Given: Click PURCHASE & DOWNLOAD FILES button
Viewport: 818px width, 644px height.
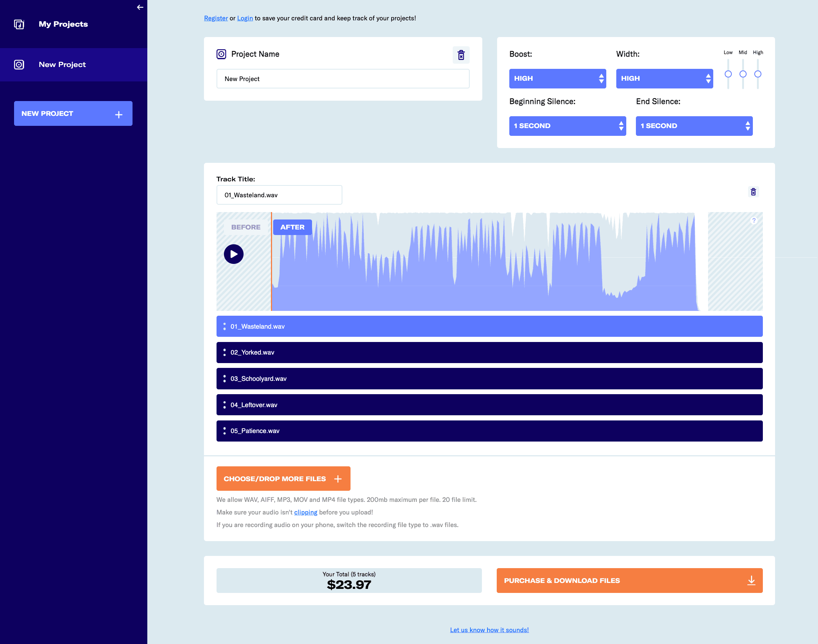Looking at the screenshot, I should point(630,580).
